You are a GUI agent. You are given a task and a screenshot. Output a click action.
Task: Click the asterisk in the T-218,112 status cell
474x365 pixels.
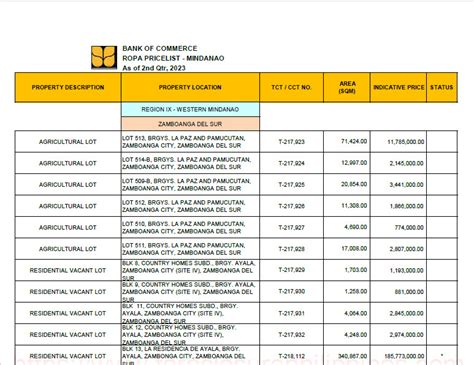(x=442, y=355)
